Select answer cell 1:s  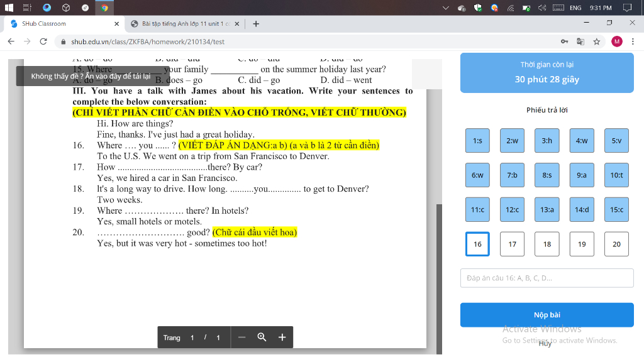pyautogui.click(x=477, y=141)
